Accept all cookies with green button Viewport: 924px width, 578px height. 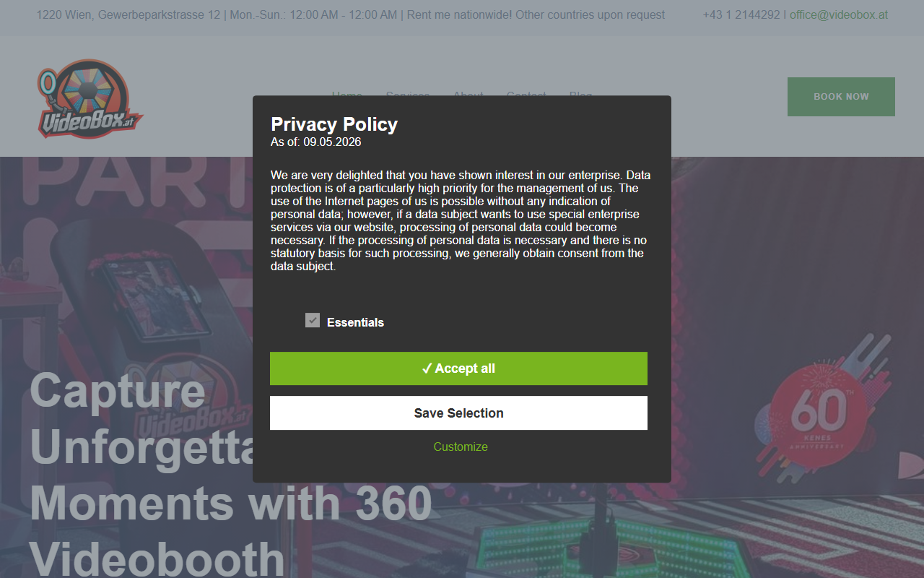coord(458,368)
